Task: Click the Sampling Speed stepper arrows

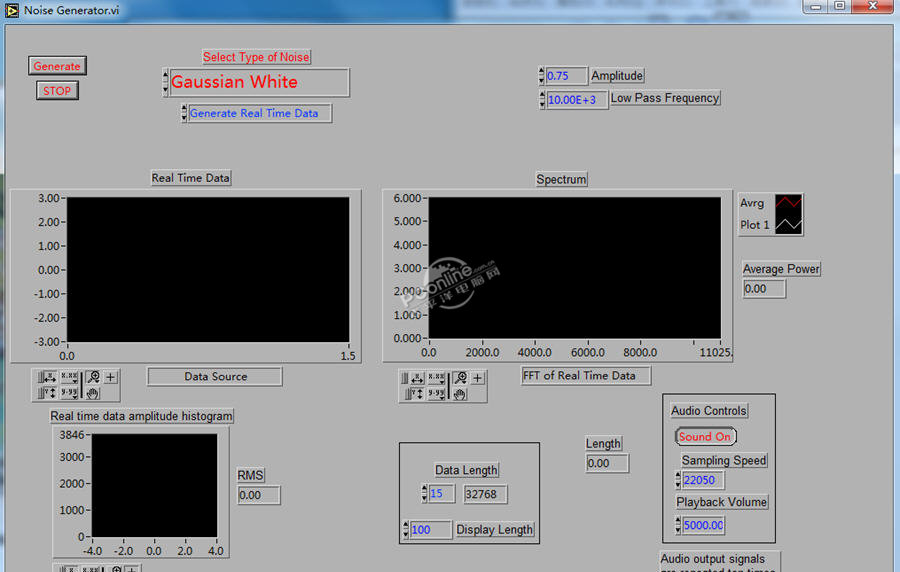Action: 678,480
